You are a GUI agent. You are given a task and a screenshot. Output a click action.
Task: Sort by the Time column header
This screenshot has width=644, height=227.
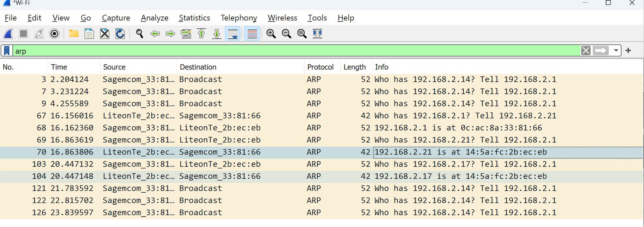point(74,67)
